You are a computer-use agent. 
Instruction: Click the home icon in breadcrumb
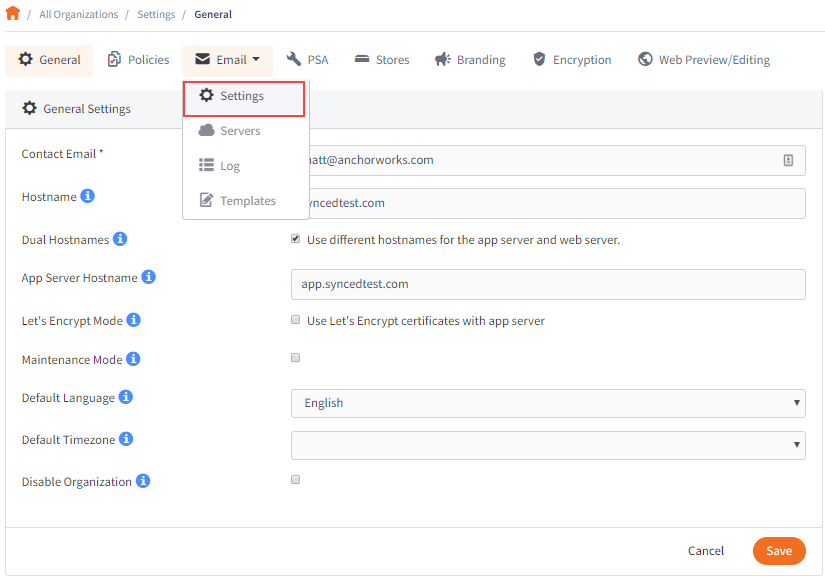coord(14,14)
